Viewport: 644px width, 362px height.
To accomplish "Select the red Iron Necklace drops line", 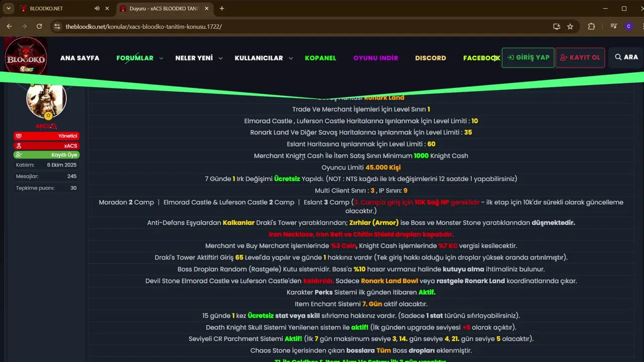I will pyautogui.click(x=361, y=234).
